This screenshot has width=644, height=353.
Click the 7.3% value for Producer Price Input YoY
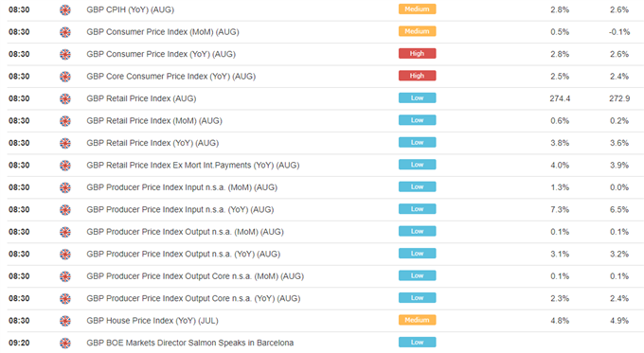[560, 210]
